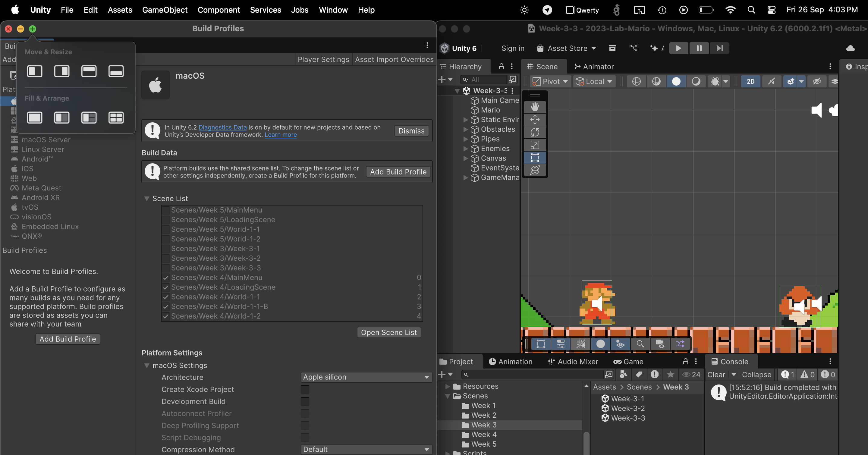This screenshot has height=455, width=868.
Task: Select the Hand tool in Scene overlay
Action: pos(535,107)
